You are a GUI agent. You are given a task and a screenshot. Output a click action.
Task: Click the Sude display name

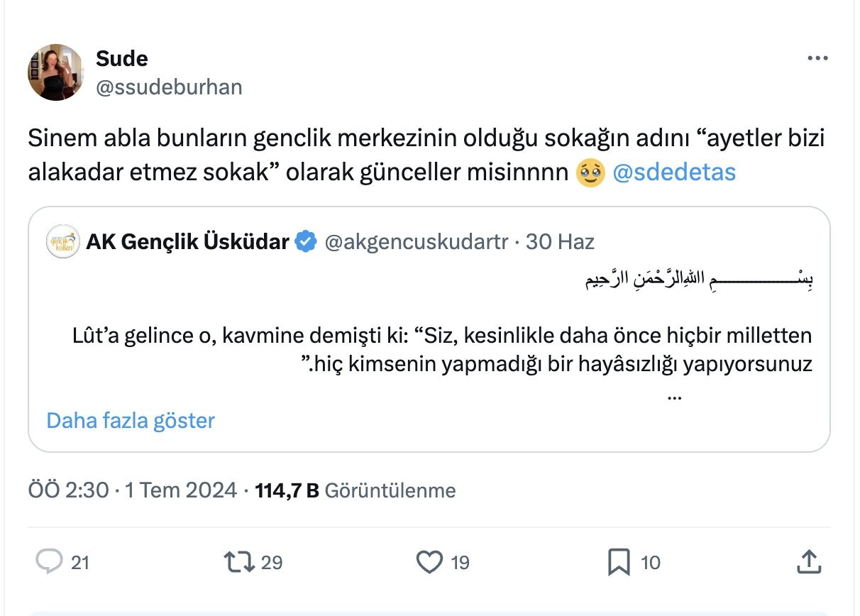coord(121,58)
